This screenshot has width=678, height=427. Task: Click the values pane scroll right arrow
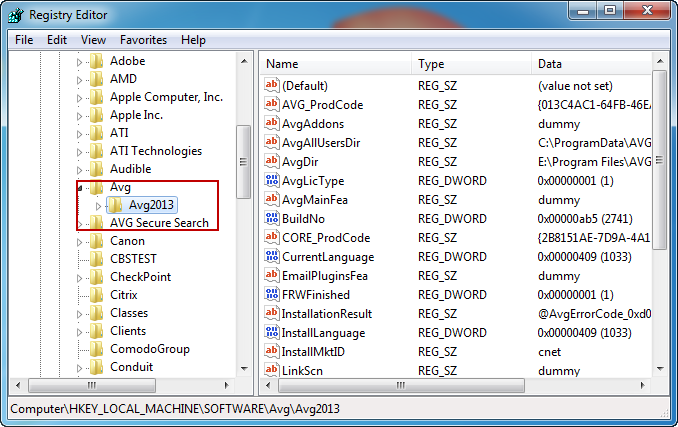[x=643, y=385]
